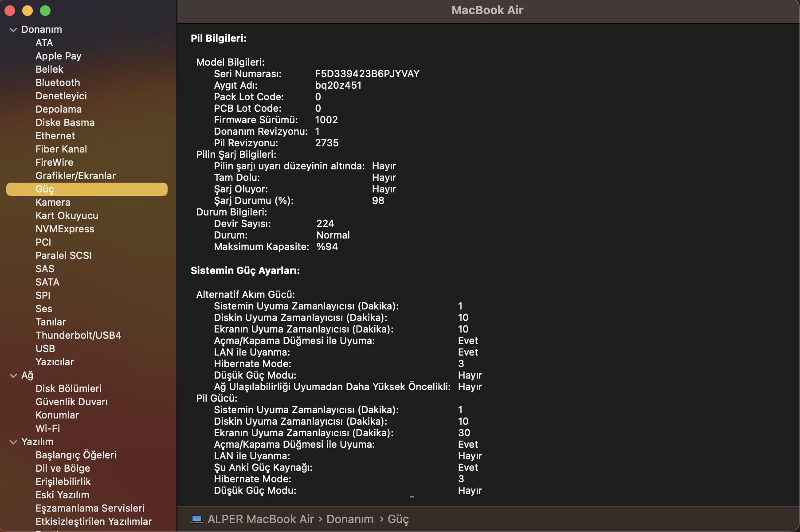Open FireWire details

54,163
